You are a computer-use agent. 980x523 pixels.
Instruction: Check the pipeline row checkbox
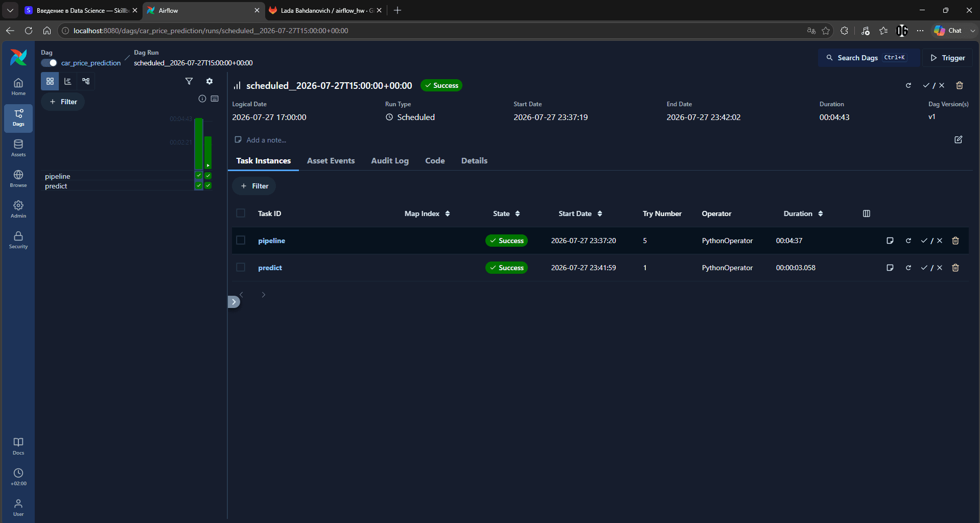241,240
